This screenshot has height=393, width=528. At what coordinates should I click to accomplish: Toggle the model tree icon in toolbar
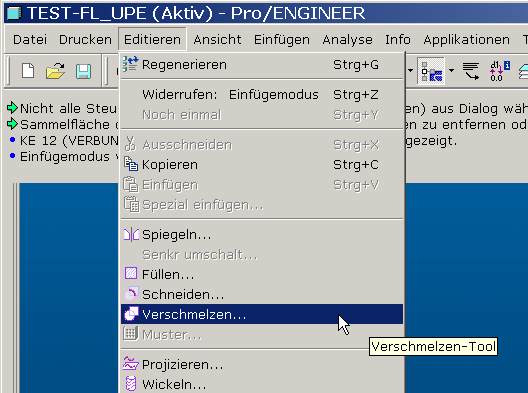tap(431, 71)
